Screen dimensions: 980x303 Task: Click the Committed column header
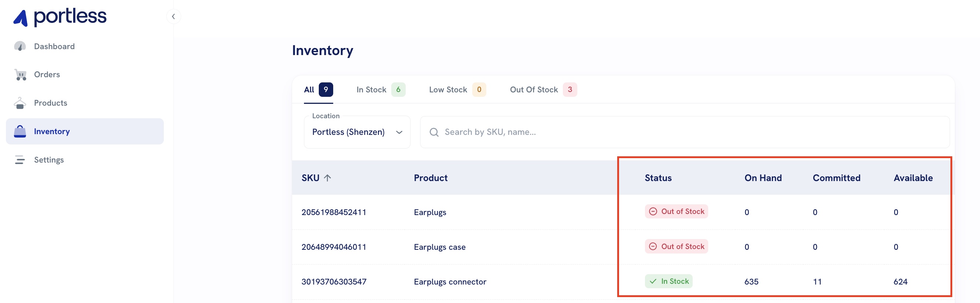click(837, 178)
